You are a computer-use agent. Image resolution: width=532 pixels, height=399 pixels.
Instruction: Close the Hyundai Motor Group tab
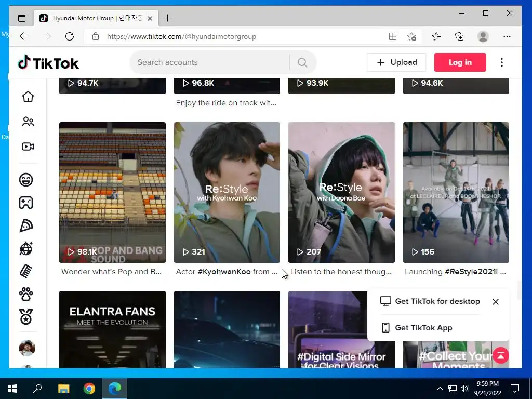[150, 18]
